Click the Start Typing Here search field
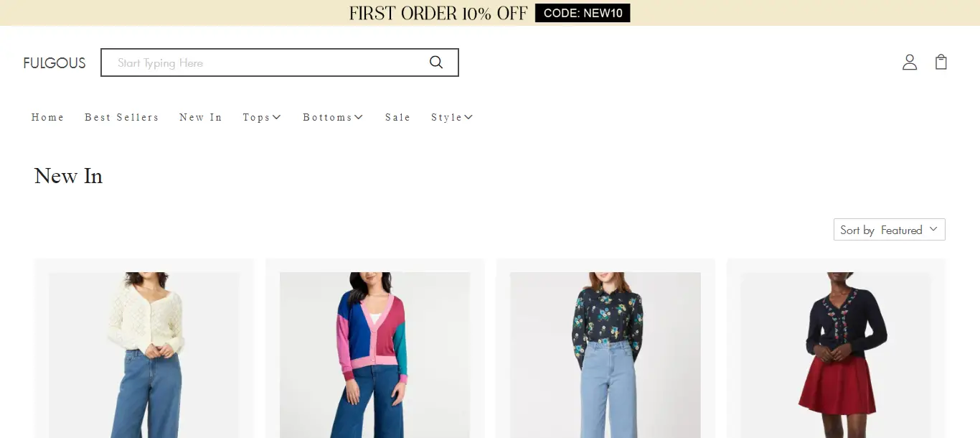The image size is (980, 438). [x=265, y=62]
